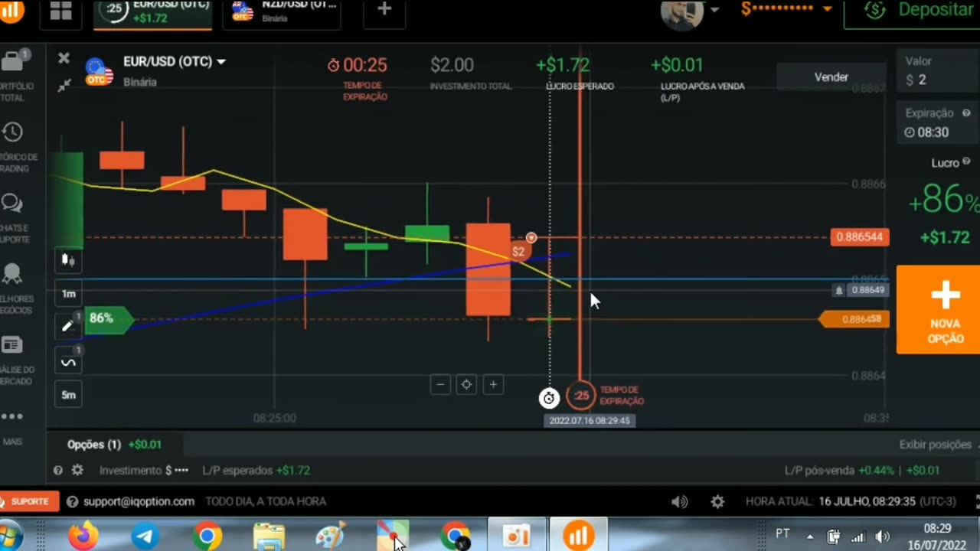Click support@iqoption.com link

pos(139,501)
